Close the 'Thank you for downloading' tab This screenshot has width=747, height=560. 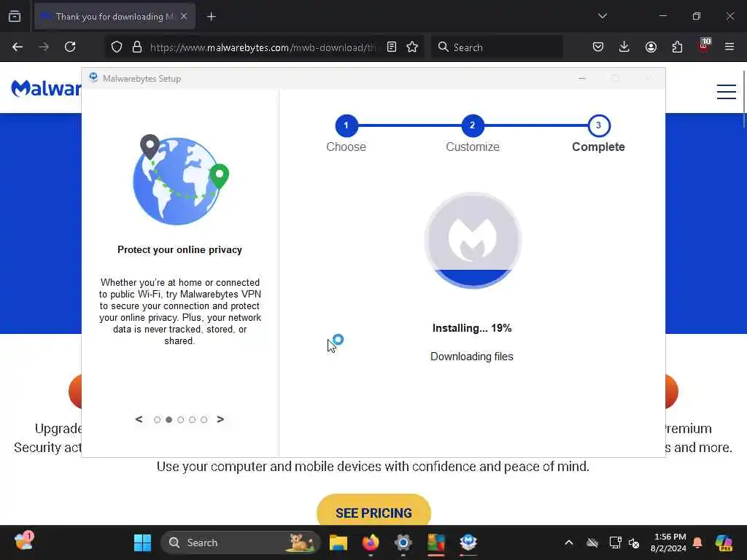(184, 17)
